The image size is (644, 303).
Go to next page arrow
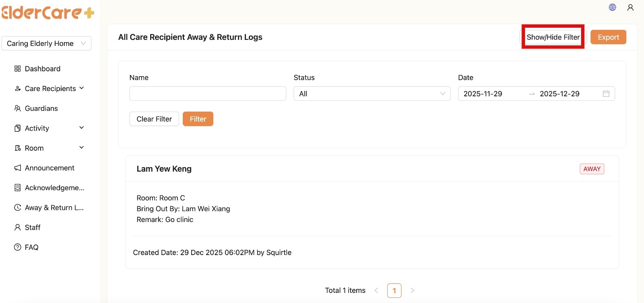click(412, 290)
